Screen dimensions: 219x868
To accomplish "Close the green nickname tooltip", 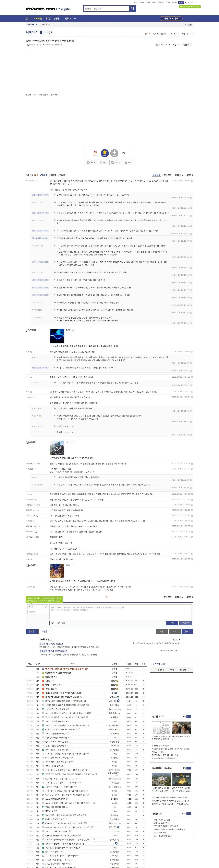I will point(61,599).
